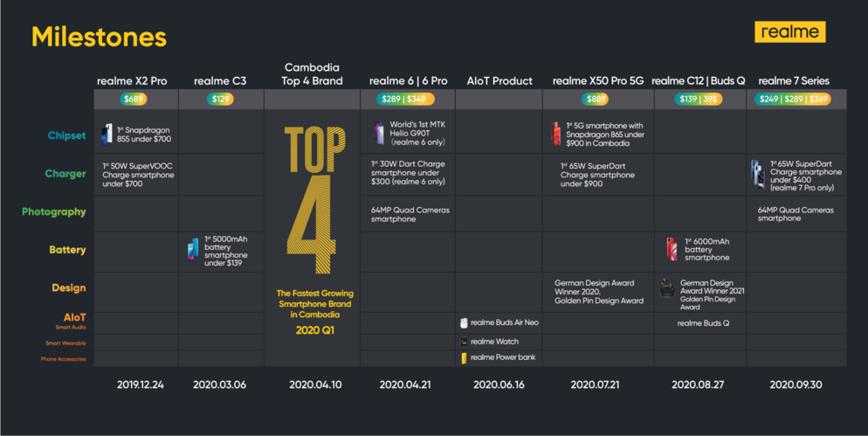The width and height of the screenshot is (868, 436).
Task: Select the Smart Audio sub-label
Action: tap(71, 328)
